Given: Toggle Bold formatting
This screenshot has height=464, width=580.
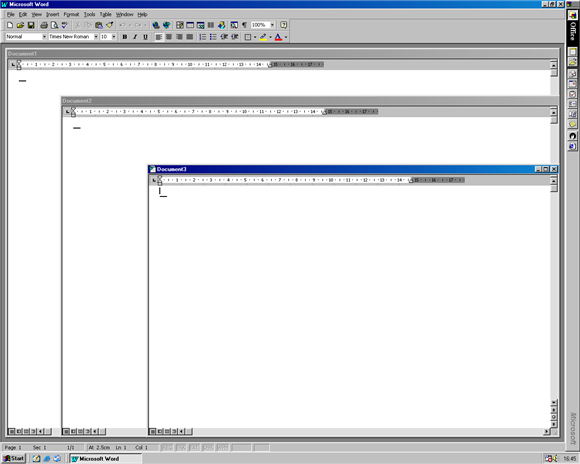Looking at the screenshot, I should point(125,37).
